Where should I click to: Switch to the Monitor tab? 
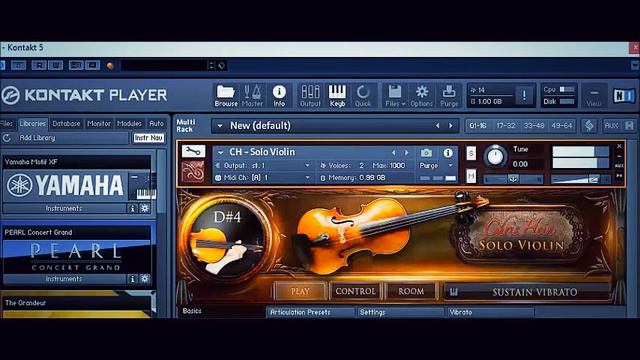click(99, 123)
